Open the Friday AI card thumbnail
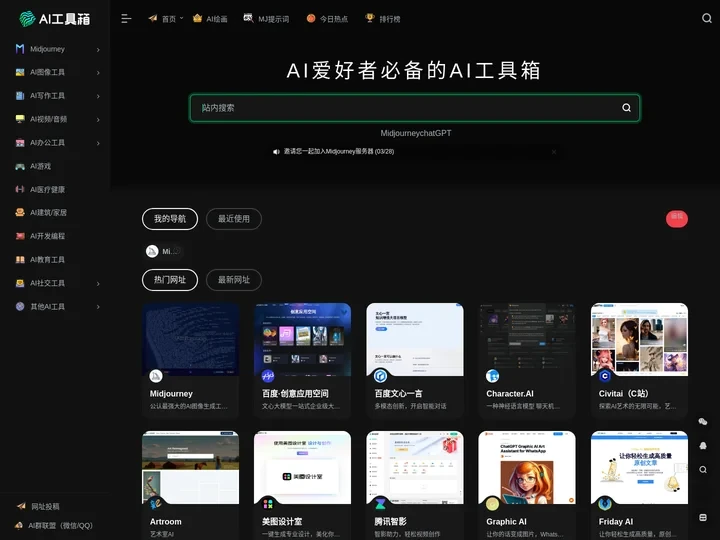 click(639, 467)
